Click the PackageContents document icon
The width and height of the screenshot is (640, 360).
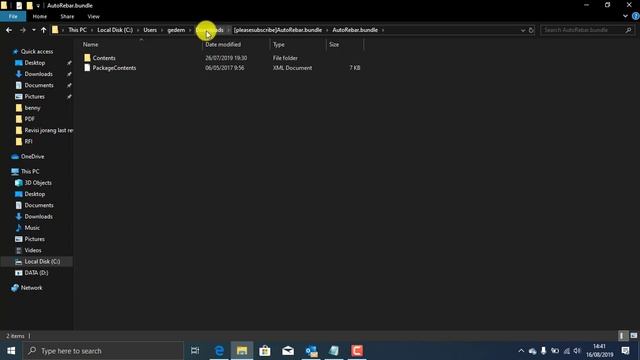pyautogui.click(x=87, y=68)
